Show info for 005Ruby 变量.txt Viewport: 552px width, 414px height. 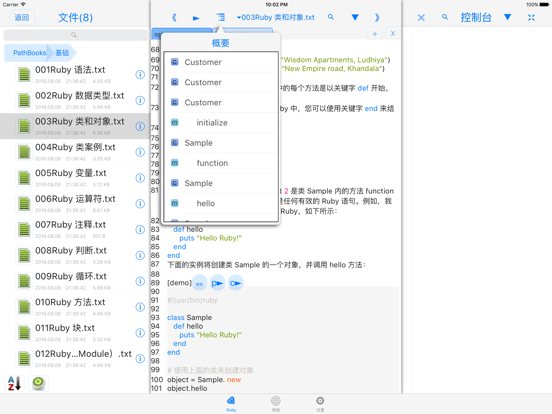point(140,178)
